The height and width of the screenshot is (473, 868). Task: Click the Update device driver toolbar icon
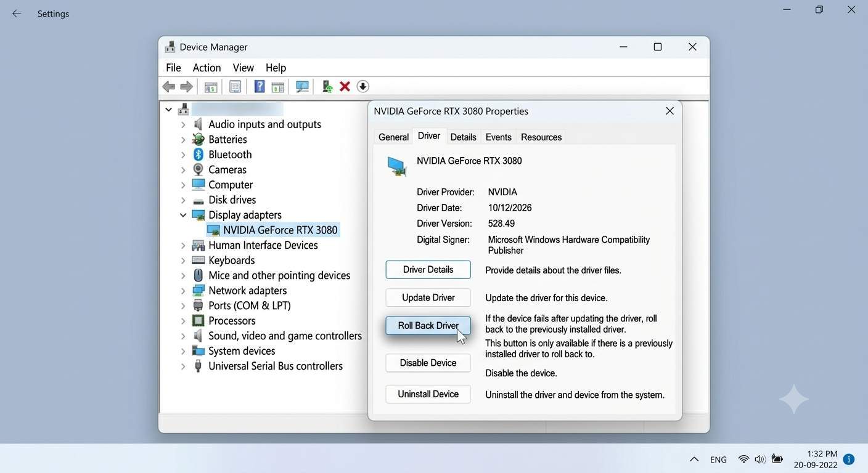[327, 87]
